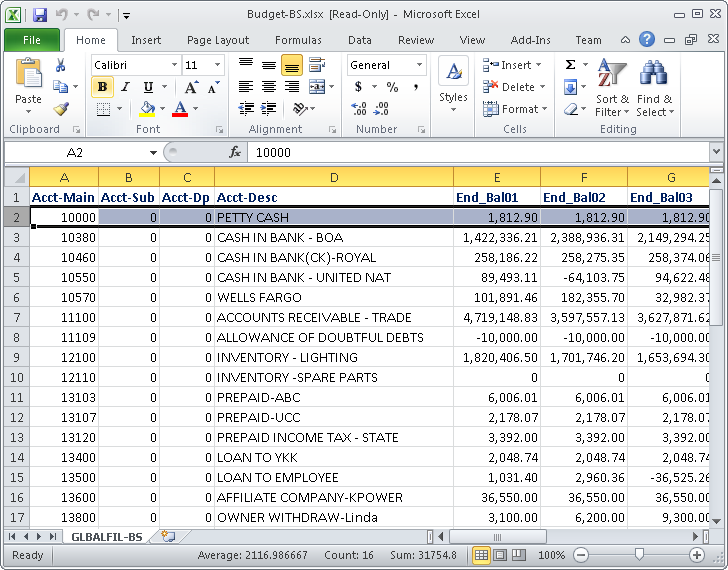Toggle Center text alignment

coord(269,87)
